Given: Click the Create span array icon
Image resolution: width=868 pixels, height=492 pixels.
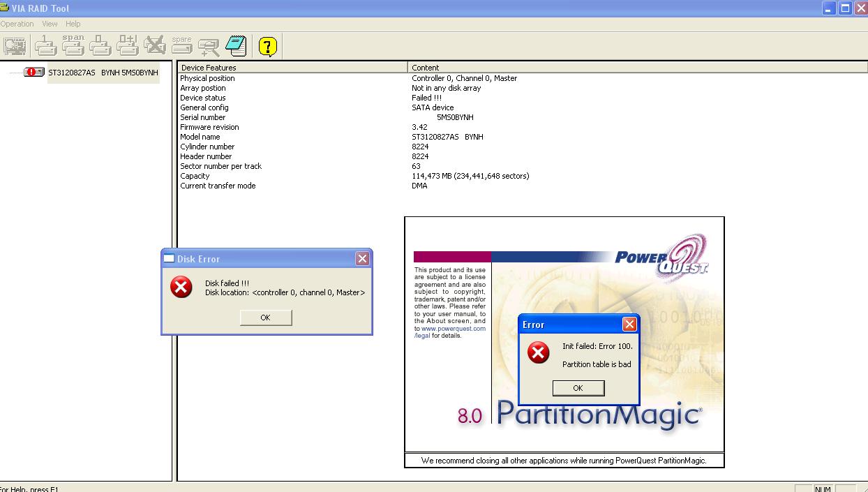Looking at the screenshot, I should pos(73,46).
